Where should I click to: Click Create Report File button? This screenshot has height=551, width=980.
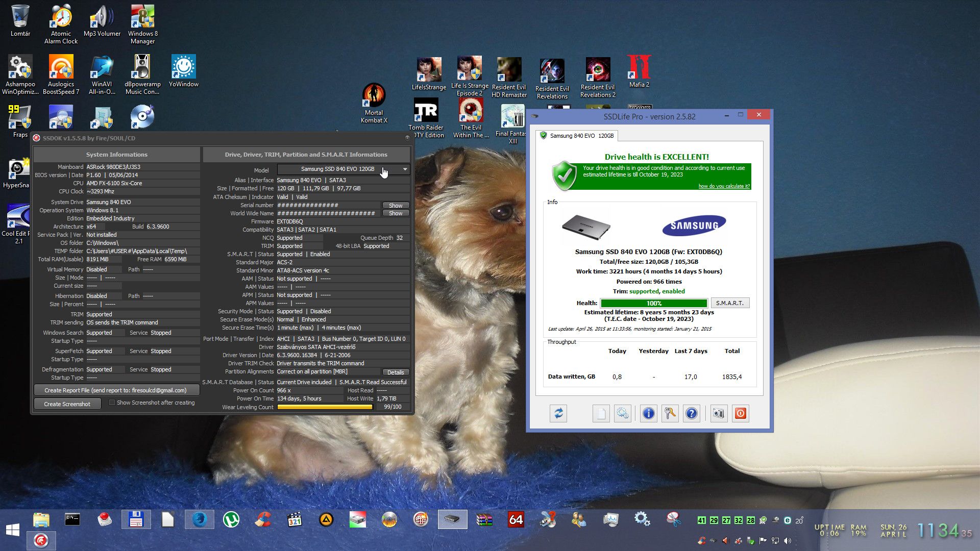point(116,390)
